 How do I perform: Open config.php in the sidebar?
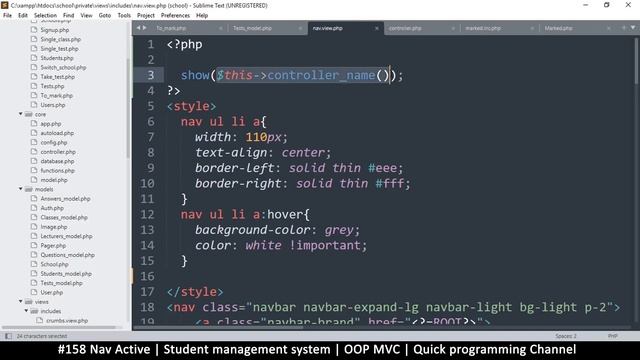[54, 142]
